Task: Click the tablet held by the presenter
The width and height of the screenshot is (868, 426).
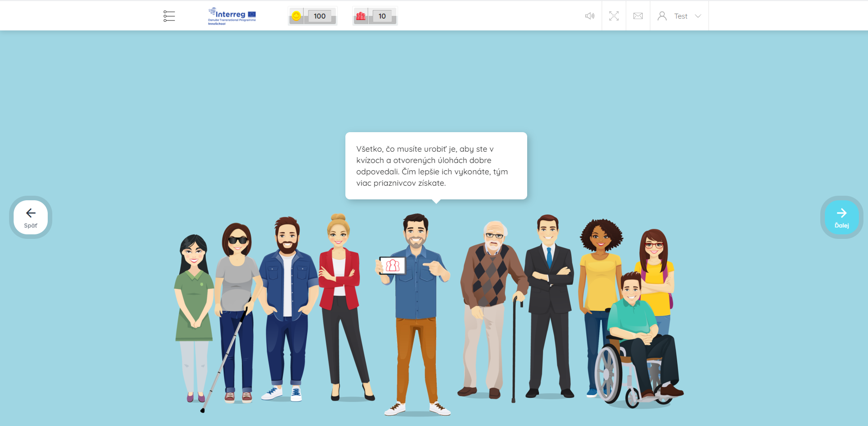Action: (x=392, y=265)
